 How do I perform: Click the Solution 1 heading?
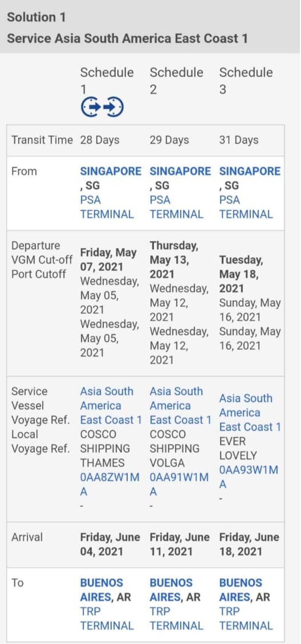click(x=36, y=17)
